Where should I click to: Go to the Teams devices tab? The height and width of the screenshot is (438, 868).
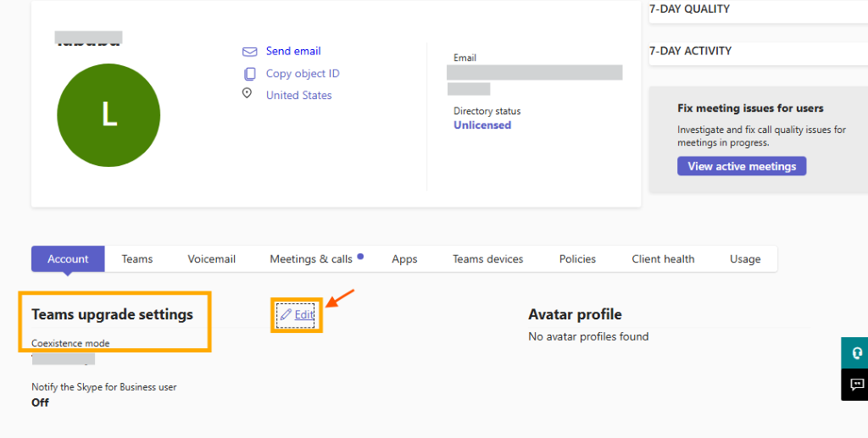pos(487,259)
